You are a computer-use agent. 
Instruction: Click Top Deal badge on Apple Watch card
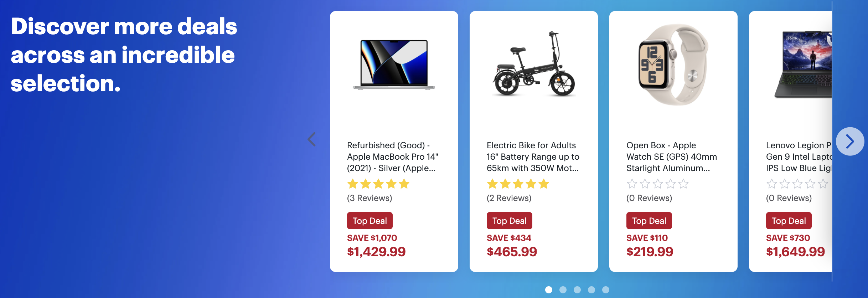(649, 221)
